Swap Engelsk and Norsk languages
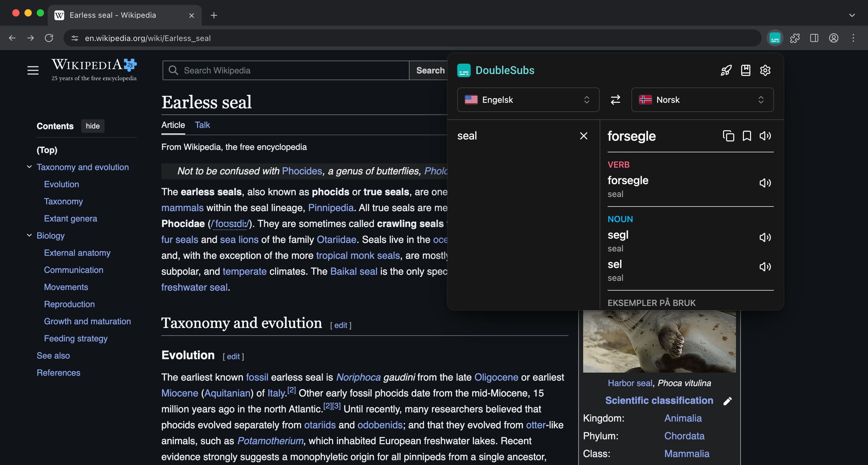This screenshot has width=868, height=465. click(615, 99)
